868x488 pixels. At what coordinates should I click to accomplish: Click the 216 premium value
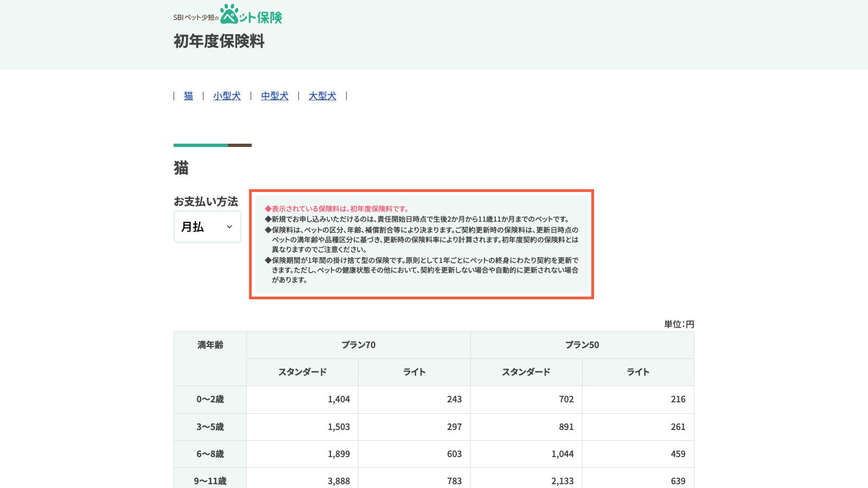tap(678, 399)
